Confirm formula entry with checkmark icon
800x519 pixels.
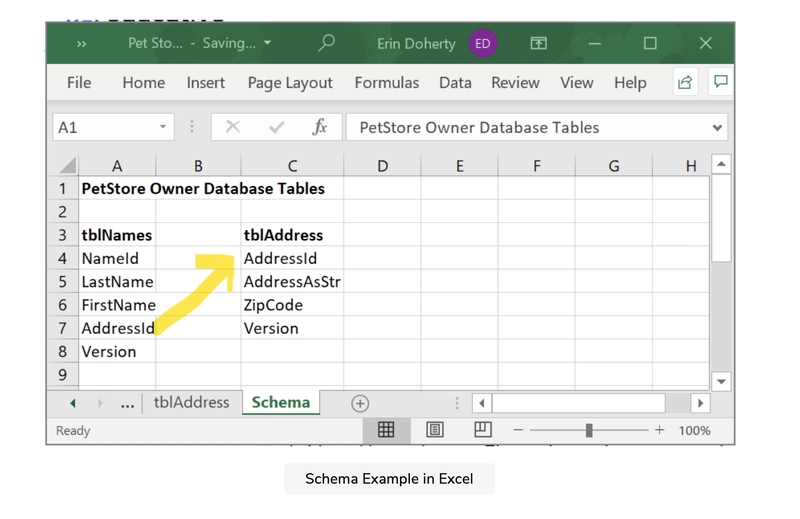pyautogui.click(x=277, y=127)
